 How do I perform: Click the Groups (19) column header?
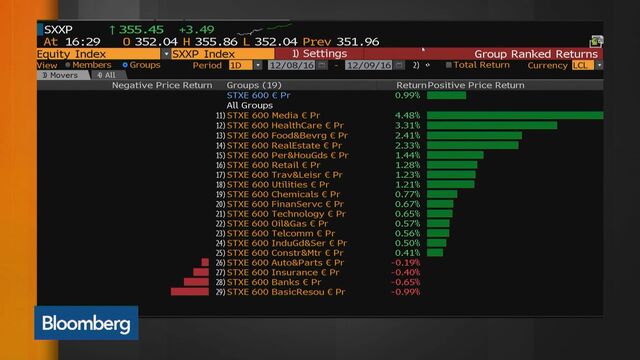(x=254, y=85)
